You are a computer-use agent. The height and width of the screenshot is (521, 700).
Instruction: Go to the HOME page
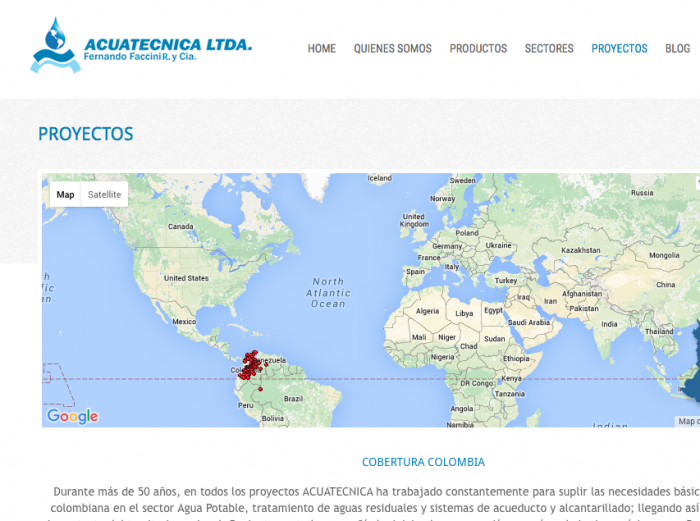click(x=321, y=48)
